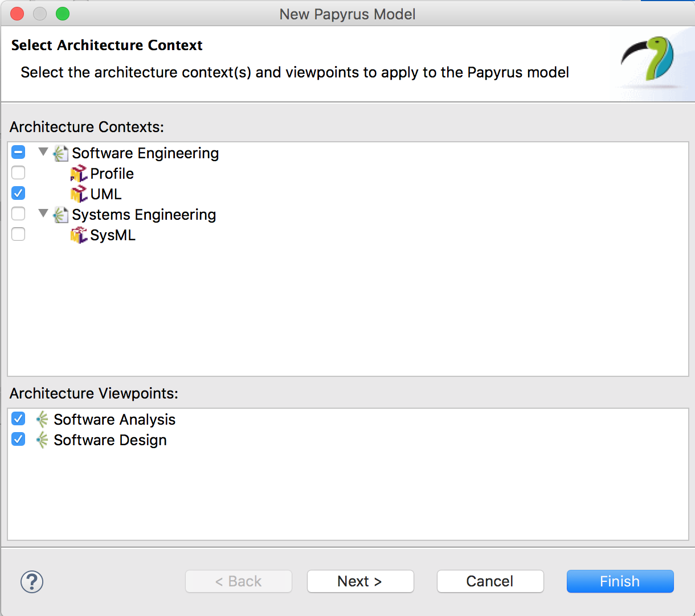Click the Software Engineering context icon
Viewport: 695px width, 616px height.
click(x=60, y=153)
